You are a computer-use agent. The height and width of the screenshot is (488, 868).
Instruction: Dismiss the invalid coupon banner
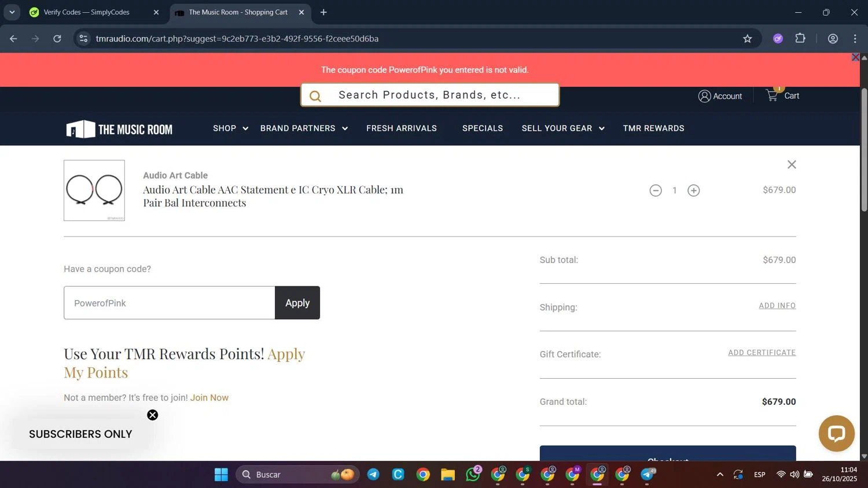855,57
